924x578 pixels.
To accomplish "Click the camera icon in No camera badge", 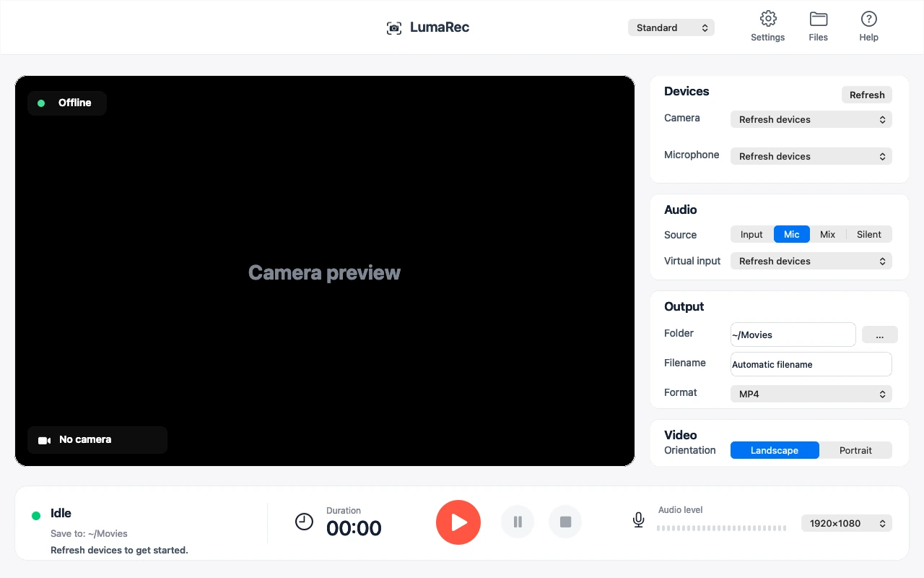I will [x=45, y=440].
